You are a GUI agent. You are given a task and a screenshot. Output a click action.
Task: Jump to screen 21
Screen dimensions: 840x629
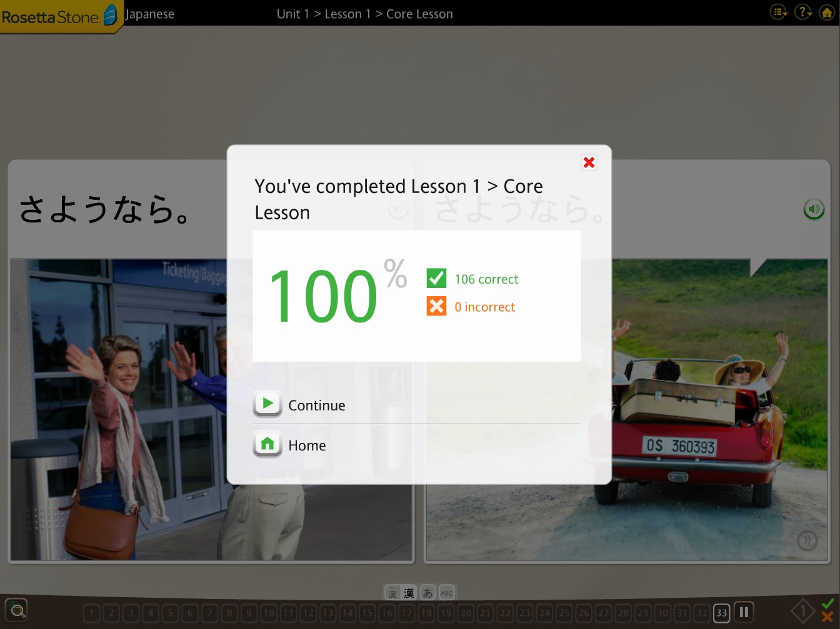[485, 613]
